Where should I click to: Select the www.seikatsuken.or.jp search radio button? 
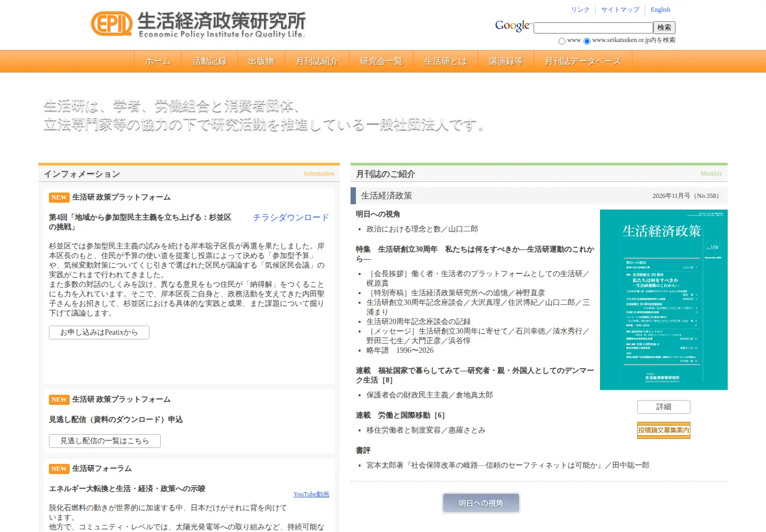(587, 41)
